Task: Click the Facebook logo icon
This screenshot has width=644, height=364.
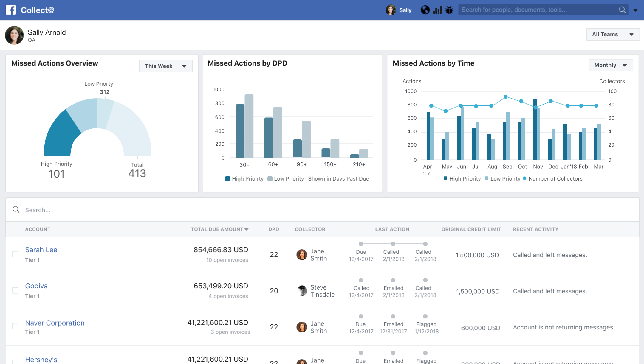Action: coord(11,10)
